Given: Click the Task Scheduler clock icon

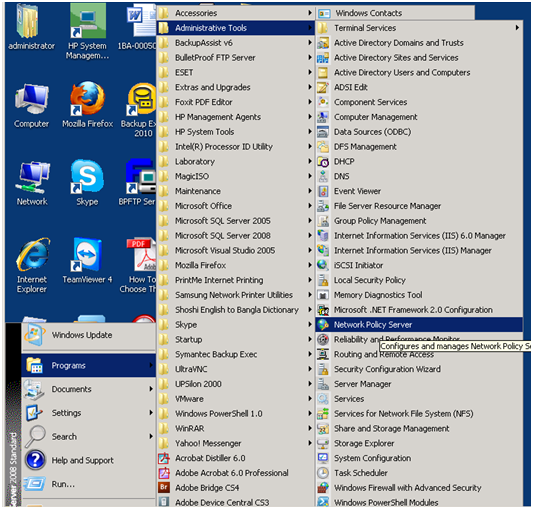Looking at the screenshot, I should point(323,473).
